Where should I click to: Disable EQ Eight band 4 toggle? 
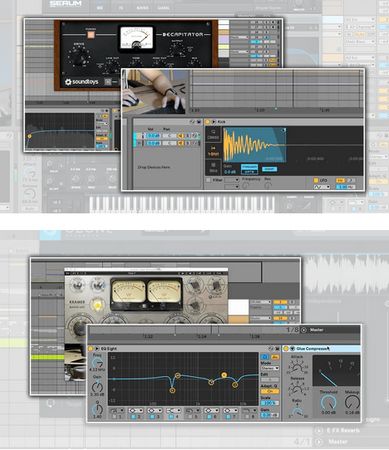[x=171, y=416]
